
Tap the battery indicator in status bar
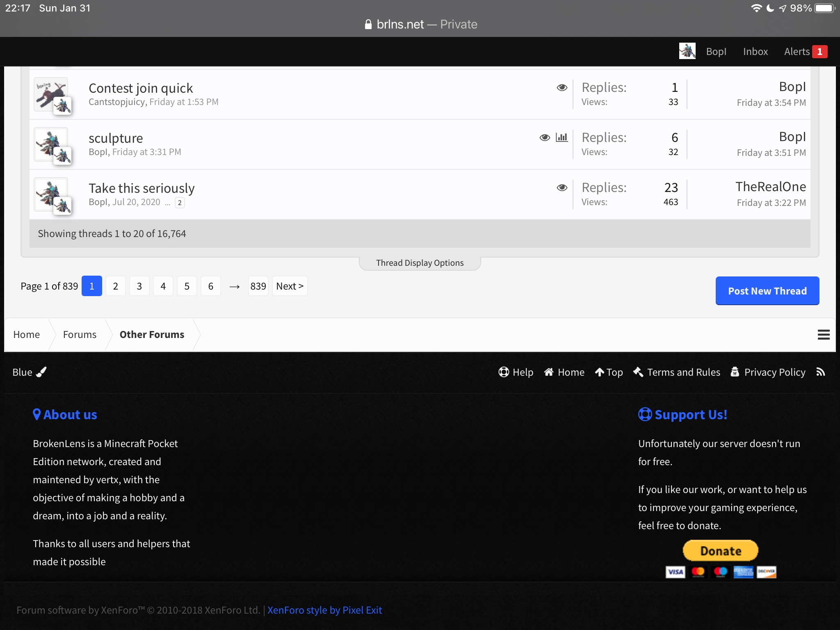point(824,8)
